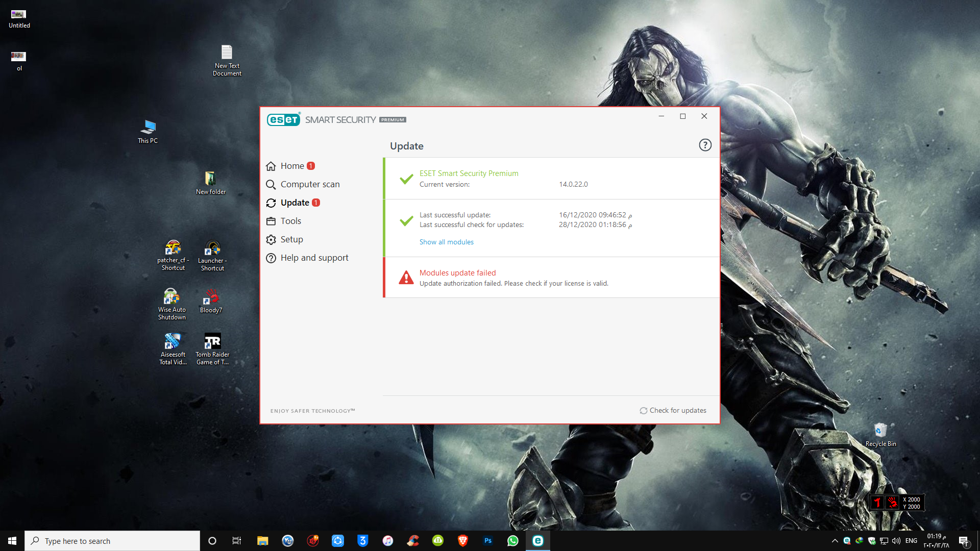Image resolution: width=980 pixels, height=551 pixels.
Task: Click the red notification badge beside Home
Action: (311, 166)
